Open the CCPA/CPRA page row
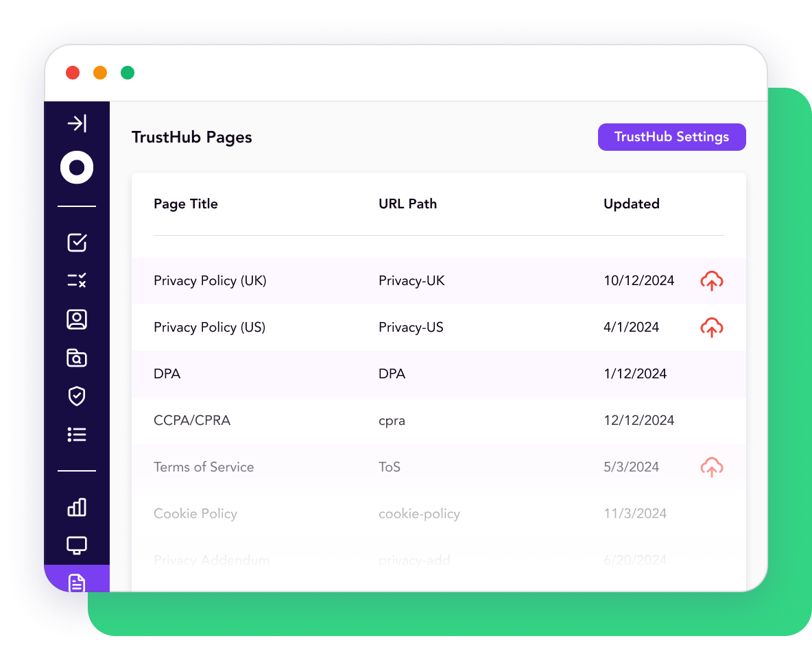 coord(192,421)
